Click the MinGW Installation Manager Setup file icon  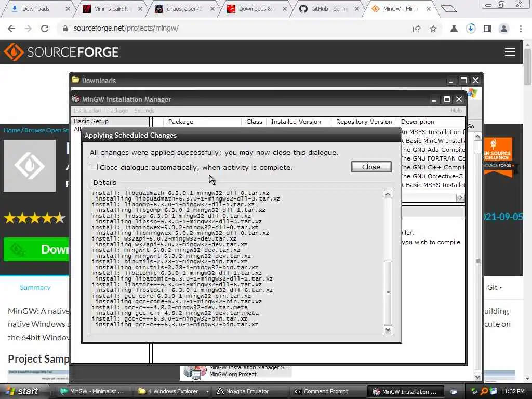195,372
